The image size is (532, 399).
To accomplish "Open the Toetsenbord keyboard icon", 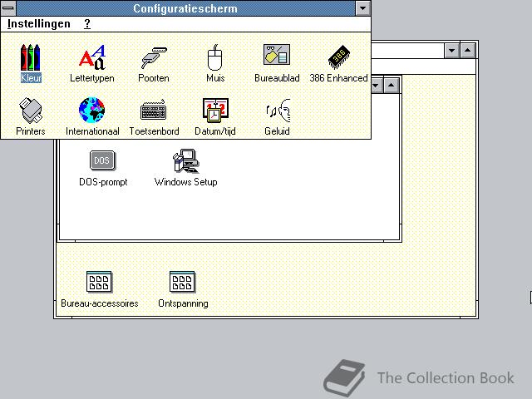I will (x=153, y=110).
